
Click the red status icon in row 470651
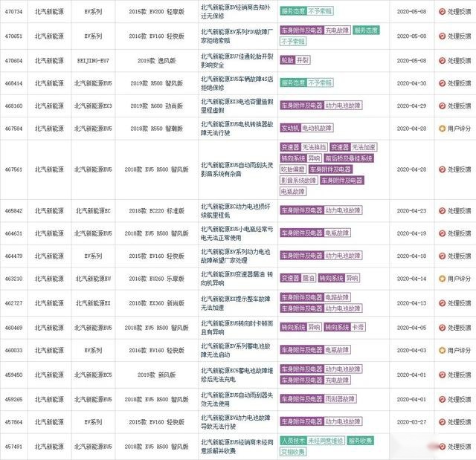pos(442,36)
